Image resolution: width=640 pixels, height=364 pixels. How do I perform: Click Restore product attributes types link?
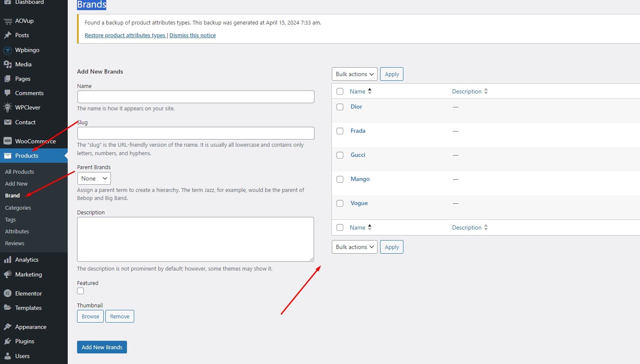125,36
